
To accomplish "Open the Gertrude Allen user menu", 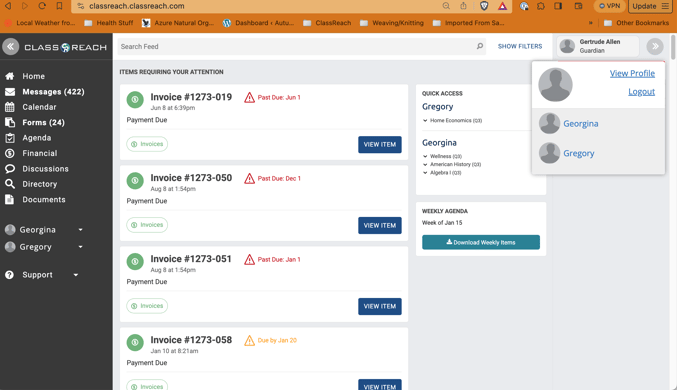I will point(598,46).
